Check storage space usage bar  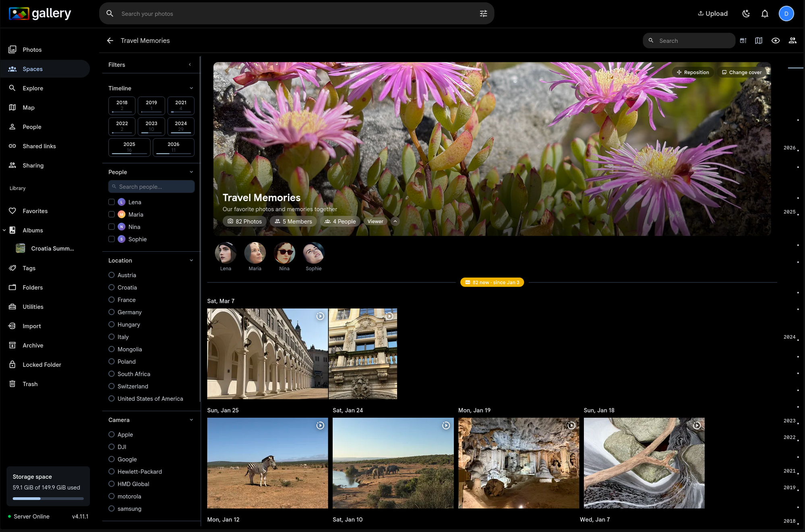(48, 498)
